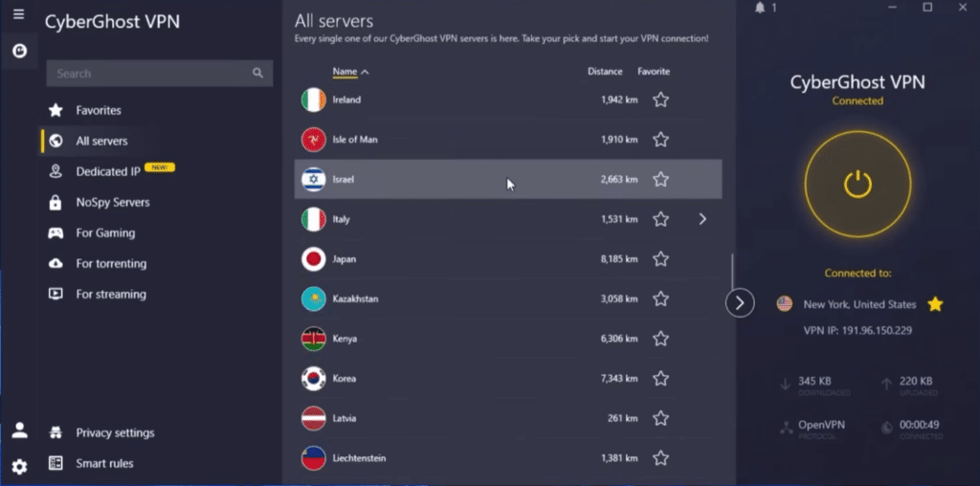Expand Italy server city list arrow
Screen dimensions: 980x486
click(x=702, y=219)
